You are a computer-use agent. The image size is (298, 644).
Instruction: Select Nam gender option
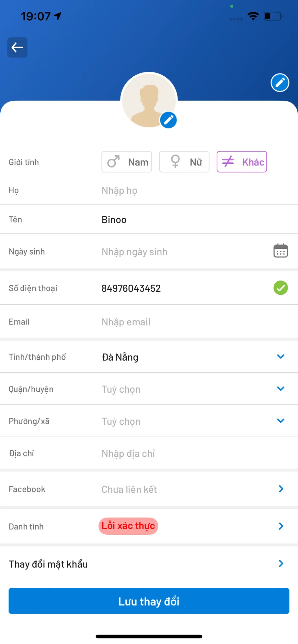pyautogui.click(x=127, y=162)
